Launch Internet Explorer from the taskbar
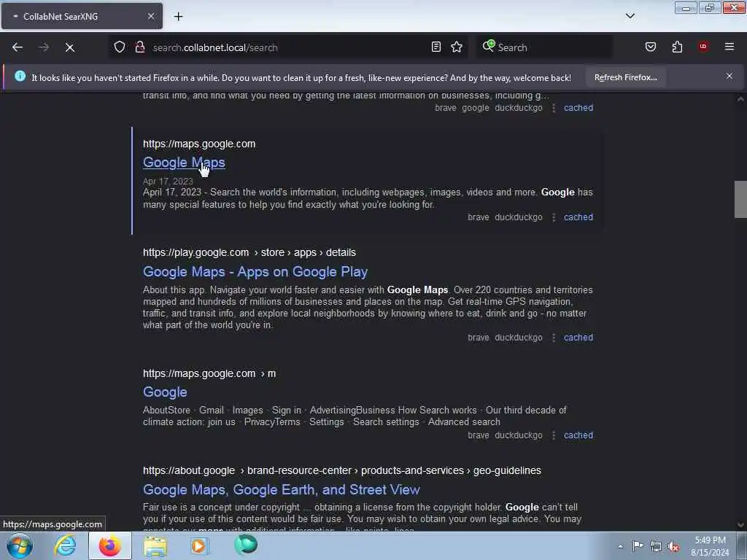Viewport: 747px width, 560px height. coord(65,545)
